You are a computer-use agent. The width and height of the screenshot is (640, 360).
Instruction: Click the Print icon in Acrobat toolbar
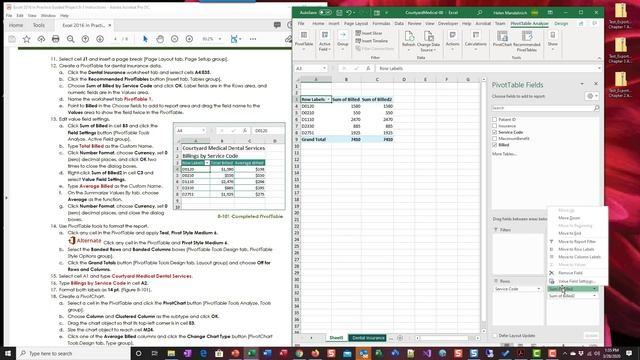point(56,39)
